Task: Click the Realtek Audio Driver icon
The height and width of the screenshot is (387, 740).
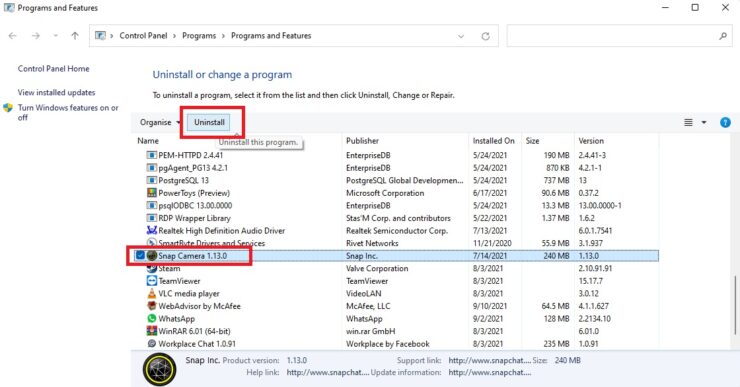Action: [x=151, y=230]
